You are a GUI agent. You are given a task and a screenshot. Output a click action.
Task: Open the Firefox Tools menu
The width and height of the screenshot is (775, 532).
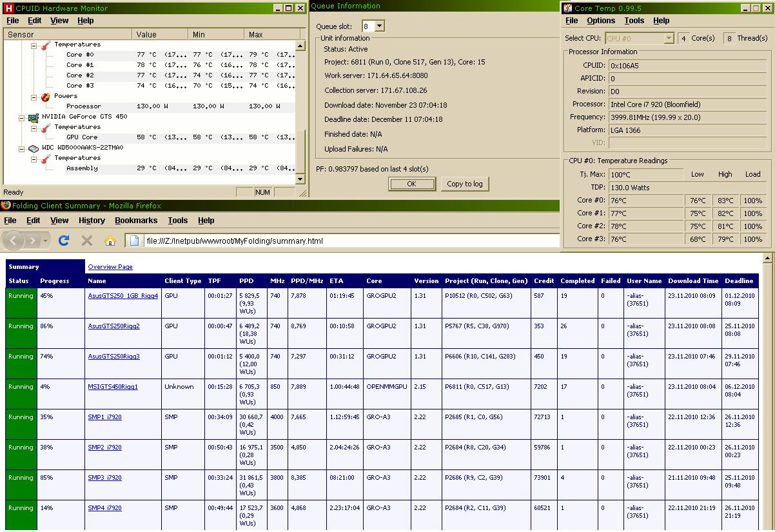pyautogui.click(x=178, y=221)
